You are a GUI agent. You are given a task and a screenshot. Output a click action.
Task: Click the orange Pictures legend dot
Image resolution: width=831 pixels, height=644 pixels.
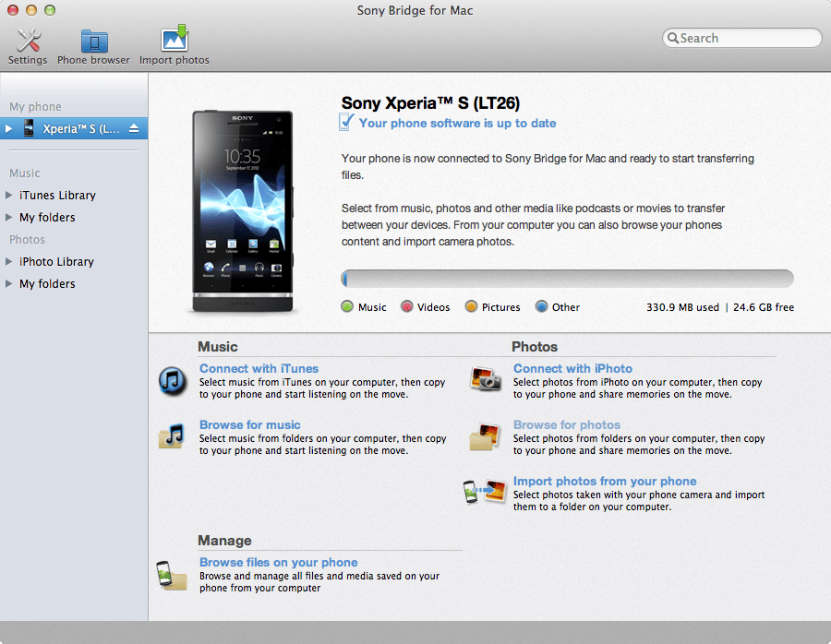click(471, 306)
